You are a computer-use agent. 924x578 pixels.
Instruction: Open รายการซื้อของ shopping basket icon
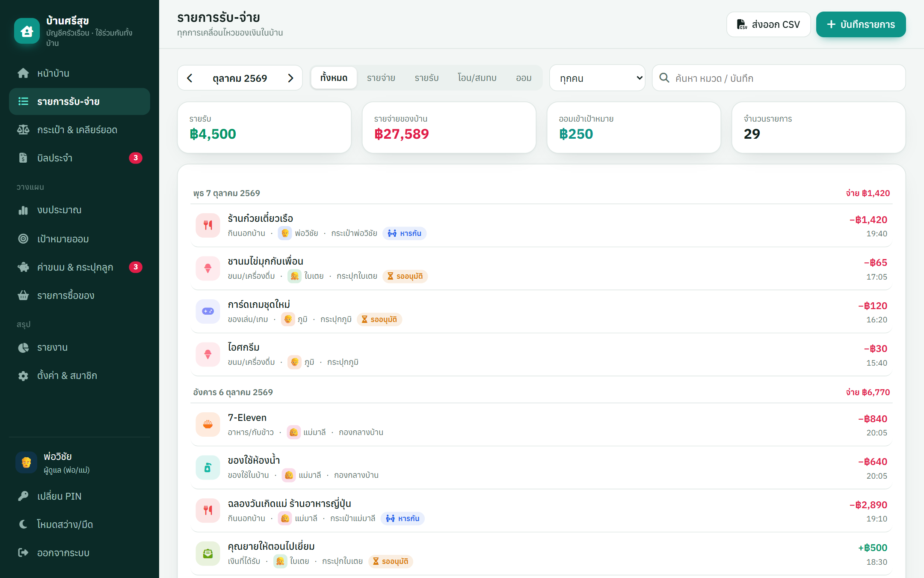click(23, 295)
